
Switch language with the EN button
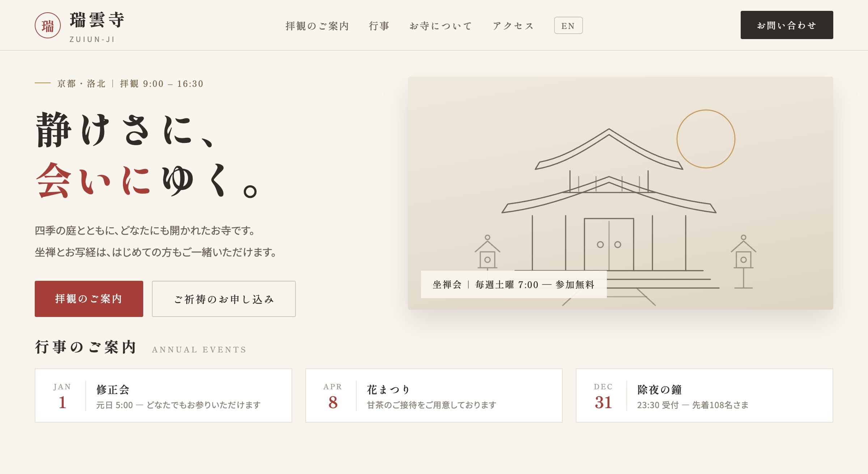568,25
